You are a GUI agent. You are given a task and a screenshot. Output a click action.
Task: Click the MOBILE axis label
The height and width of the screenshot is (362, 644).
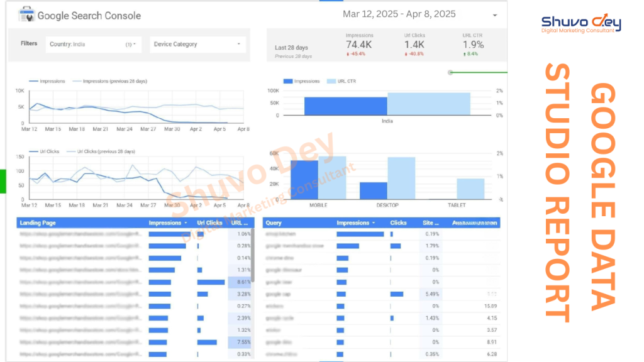coord(318,206)
